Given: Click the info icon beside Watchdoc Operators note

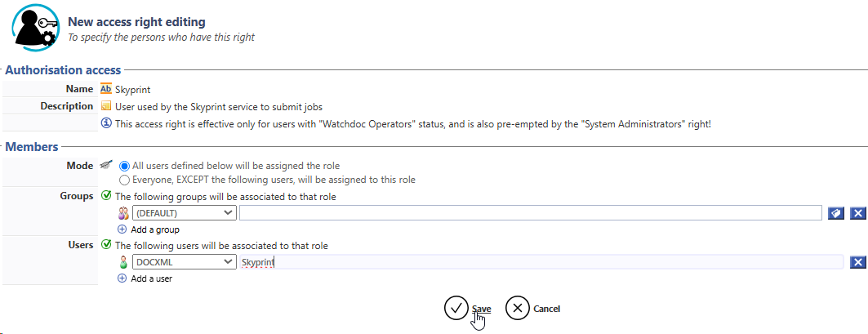Looking at the screenshot, I should 106,123.
